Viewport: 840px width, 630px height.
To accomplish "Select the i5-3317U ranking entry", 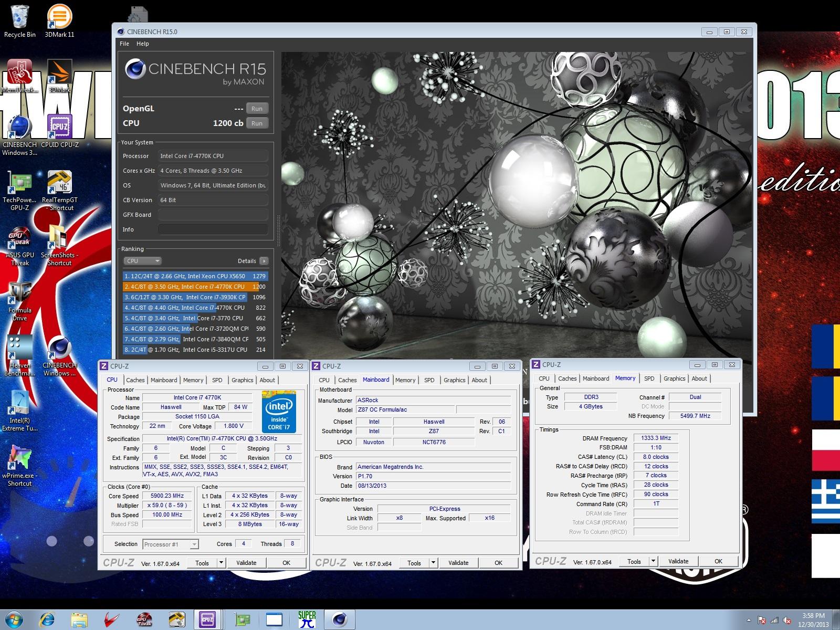I will (x=195, y=350).
